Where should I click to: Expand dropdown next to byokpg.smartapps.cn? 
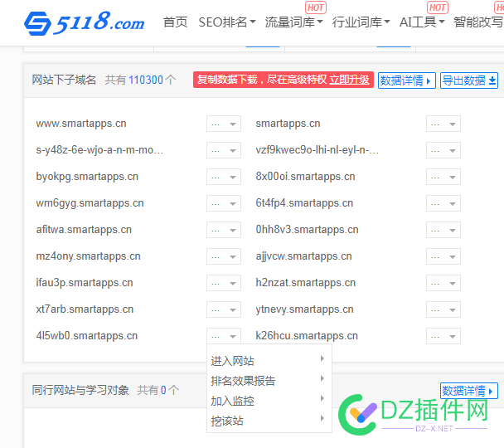(224, 177)
